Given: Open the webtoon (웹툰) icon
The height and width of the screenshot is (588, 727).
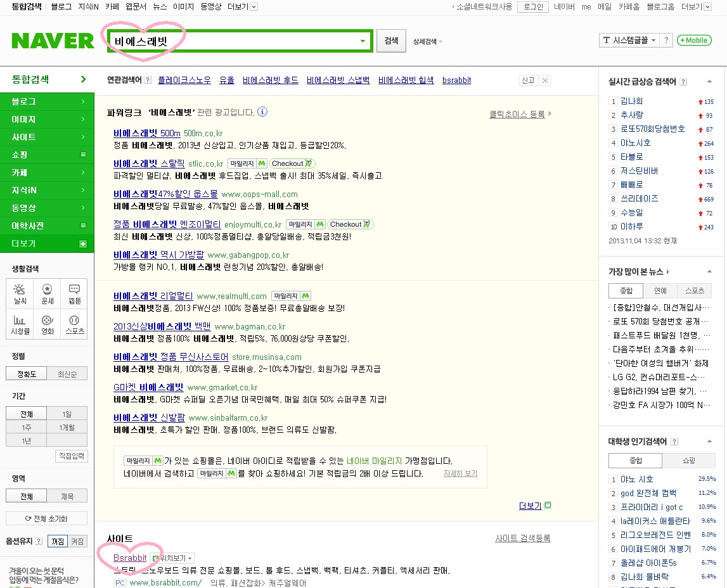Looking at the screenshot, I should pyautogui.click(x=74, y=294).
